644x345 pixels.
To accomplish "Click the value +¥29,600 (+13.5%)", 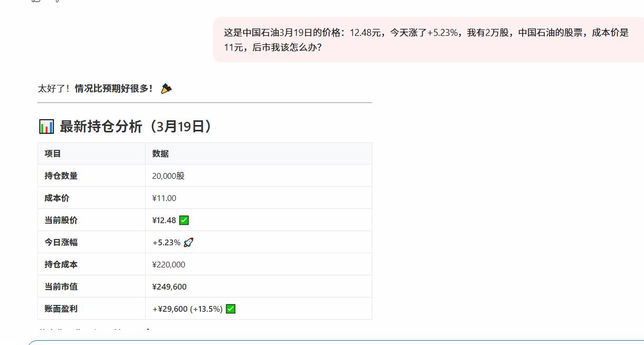I will pos(187,309).
